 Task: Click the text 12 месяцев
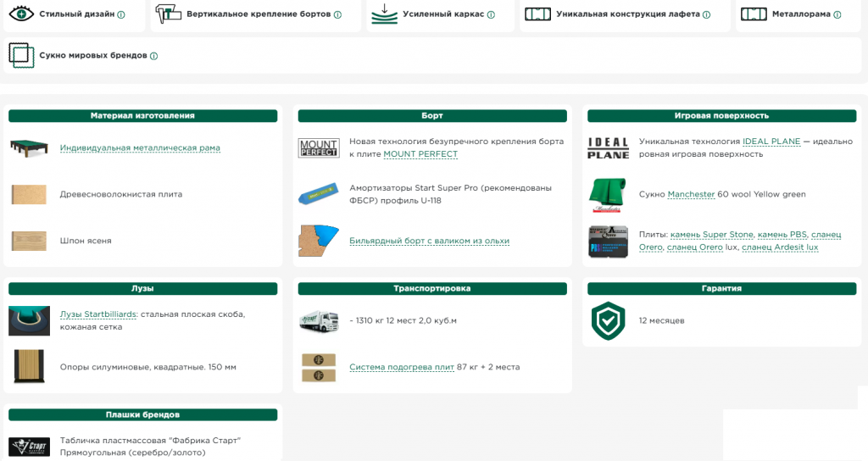click(661, 320)
